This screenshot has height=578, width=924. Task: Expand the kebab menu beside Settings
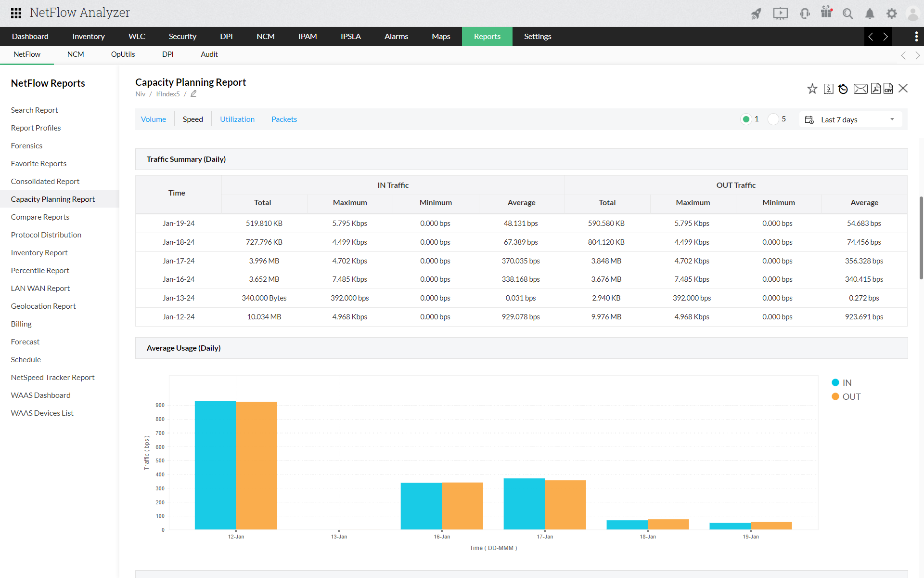point(916,37)
